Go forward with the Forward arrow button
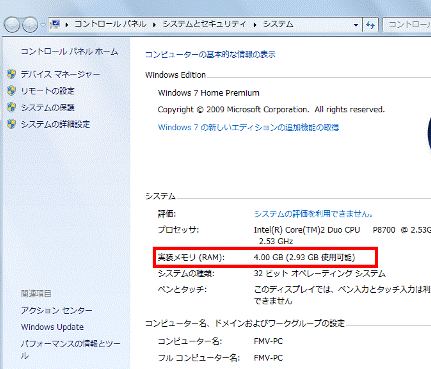The image size is (431, 369). 30,24
